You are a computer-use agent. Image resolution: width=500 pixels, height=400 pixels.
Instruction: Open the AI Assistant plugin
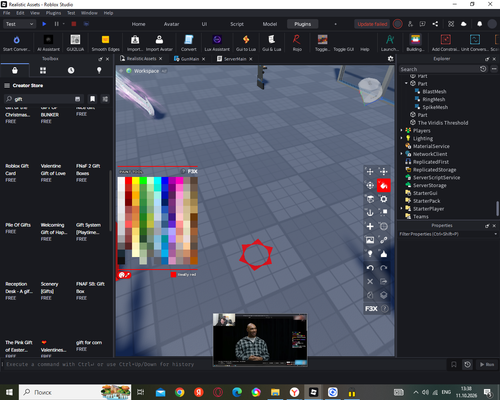pyautogui.click(x=49, y=43)
